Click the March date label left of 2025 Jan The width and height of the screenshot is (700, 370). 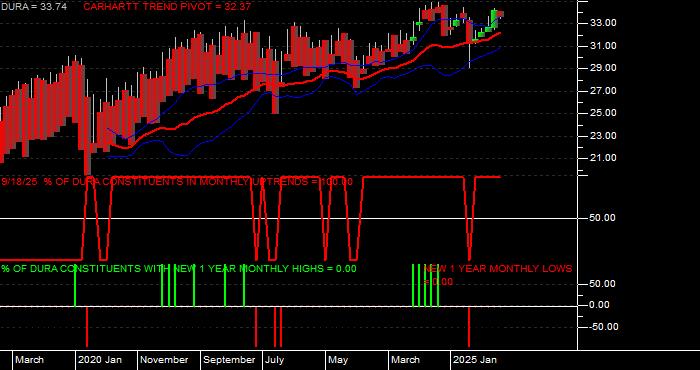click(x=406, y=360)
